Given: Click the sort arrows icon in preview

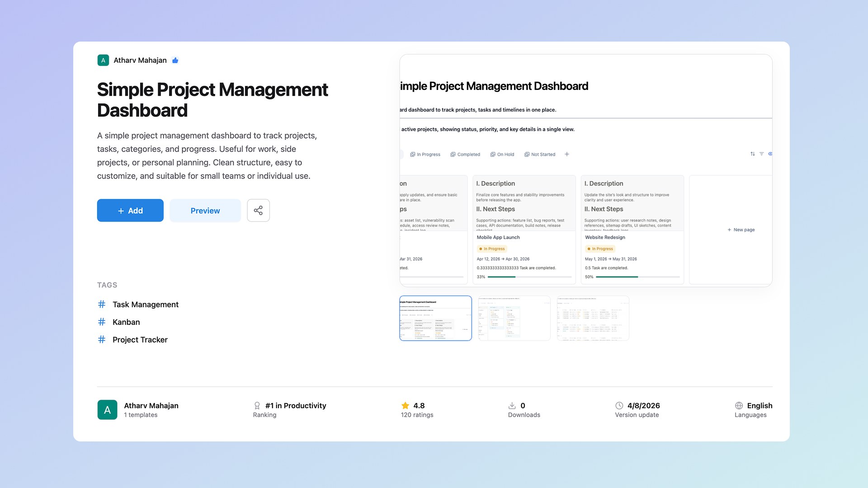Looking at the screenshot, I should 752,154.
